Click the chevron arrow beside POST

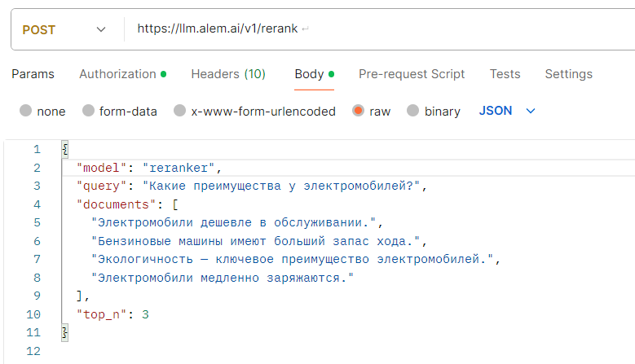click(101, 29)
